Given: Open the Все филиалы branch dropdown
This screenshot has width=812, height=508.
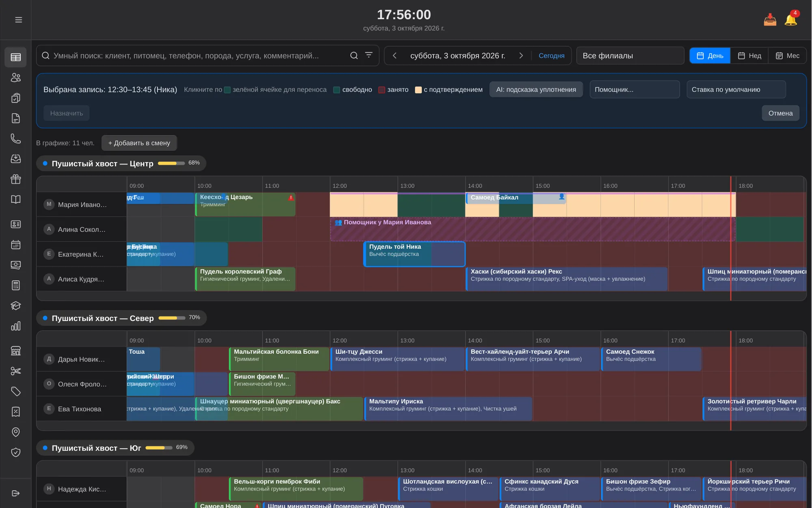Looking at the screenshot, I should point(630,55).
